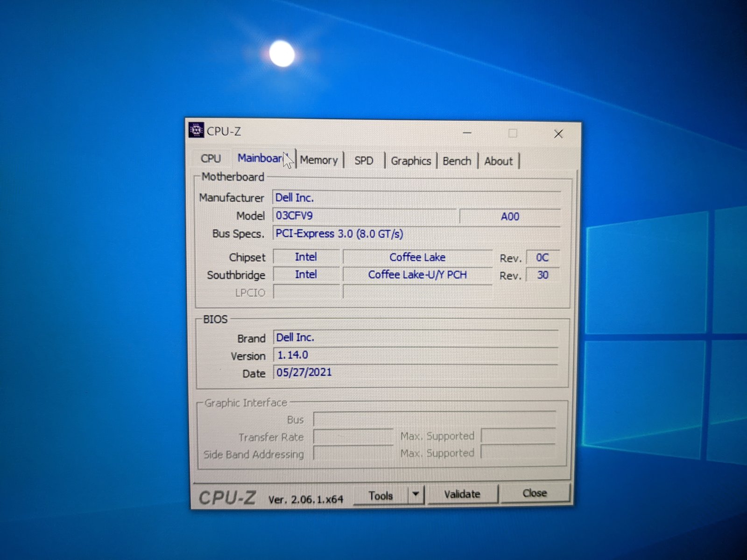Image resolution: width=747 pixels, height=560 pixels.
Task: Expand the Tools dropdown arrow
Action: 416,495
